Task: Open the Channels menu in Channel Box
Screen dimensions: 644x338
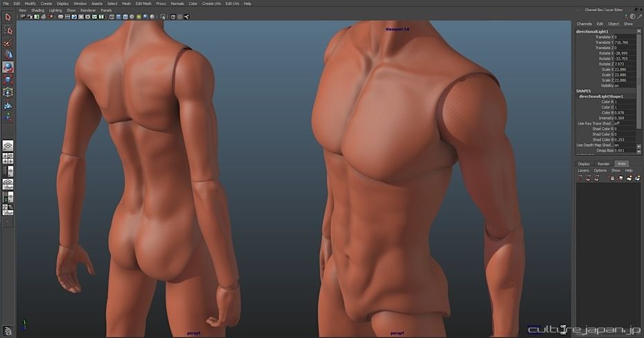Action: 584,24
